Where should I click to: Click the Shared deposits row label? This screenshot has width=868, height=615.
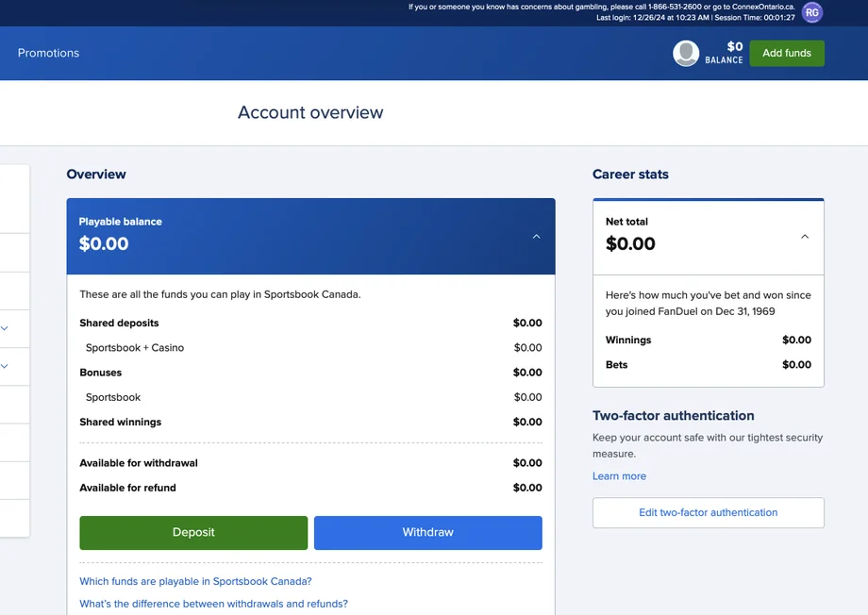(x=119, y=323)
